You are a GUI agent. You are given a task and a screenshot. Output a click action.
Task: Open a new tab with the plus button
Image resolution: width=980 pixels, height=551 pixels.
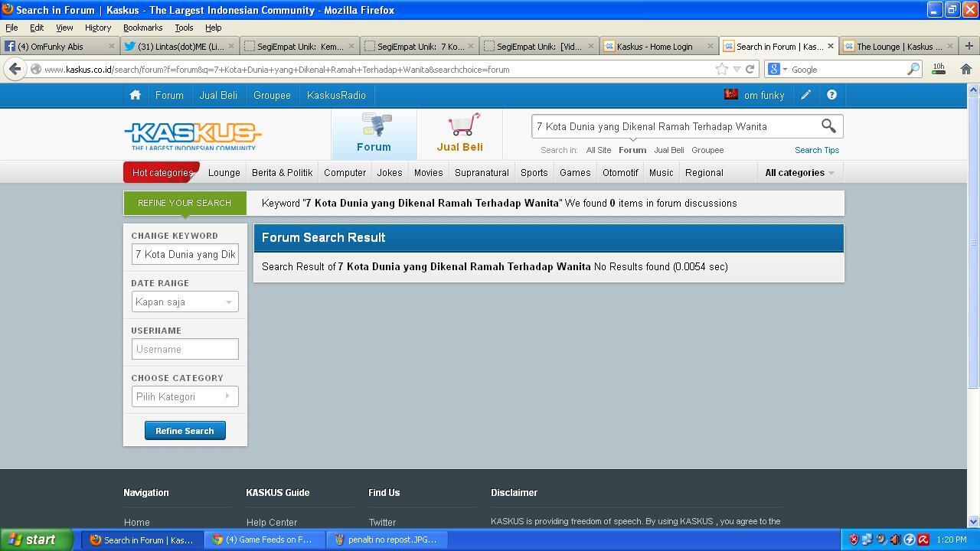[x=969, y=46]
